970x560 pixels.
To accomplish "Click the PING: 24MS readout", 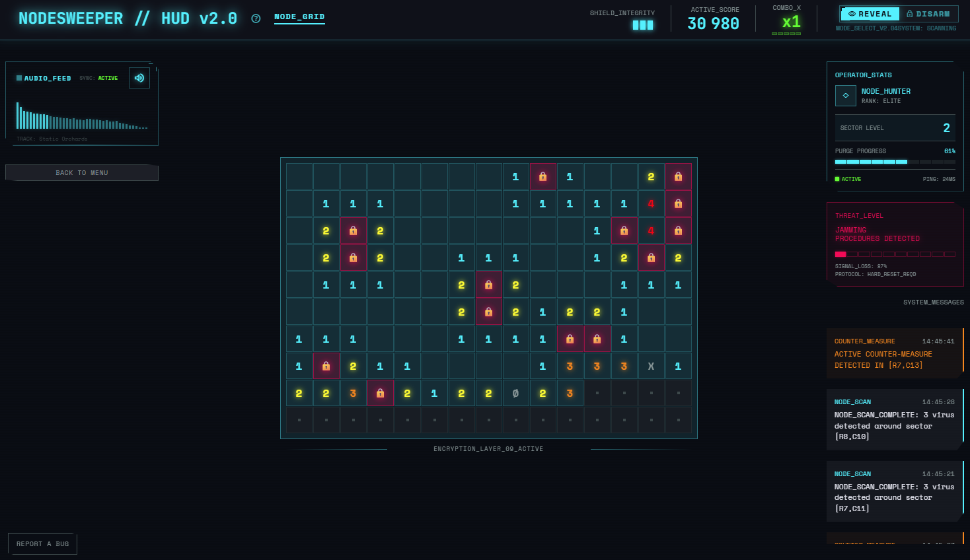I will point(939,179).
